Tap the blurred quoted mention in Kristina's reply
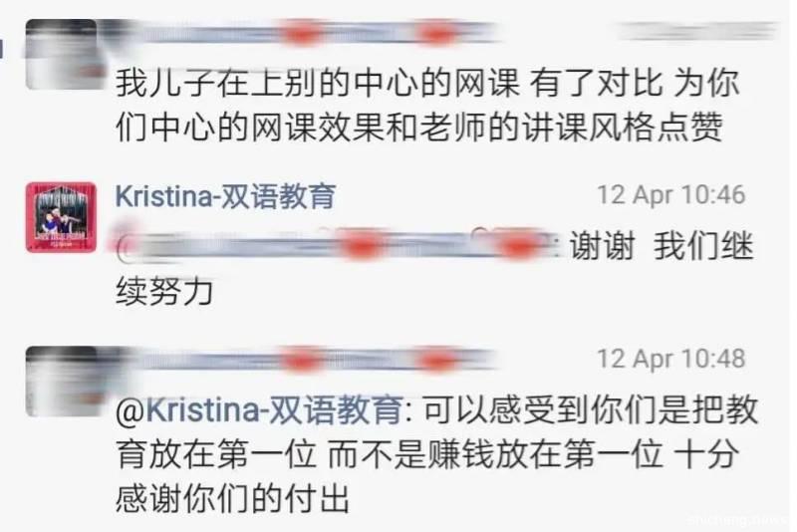This screenshot has height=532, width=797. [338, 246]
